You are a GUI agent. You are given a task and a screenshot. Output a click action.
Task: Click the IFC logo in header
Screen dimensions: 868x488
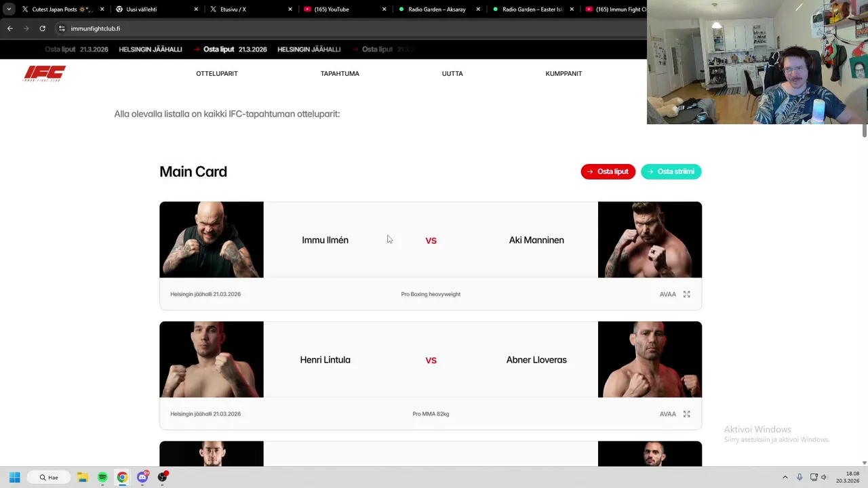[x=45, y=73]
